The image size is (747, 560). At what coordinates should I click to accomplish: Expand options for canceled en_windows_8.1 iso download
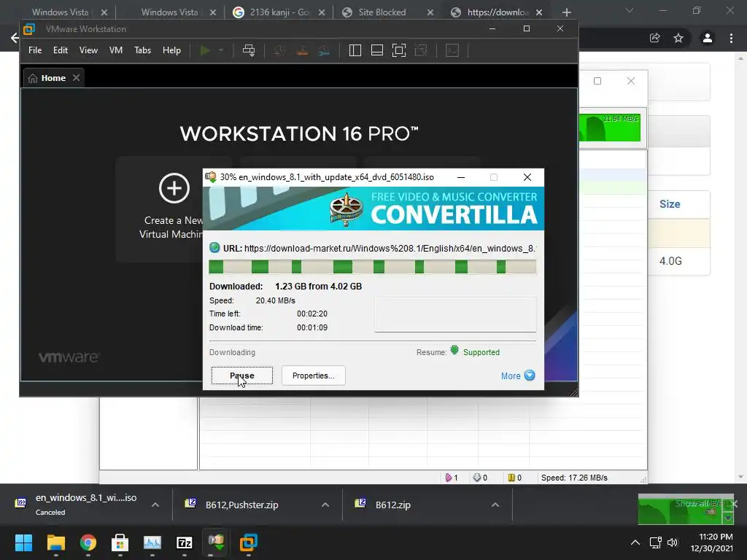pyautogui.click(x=155, y=505)
